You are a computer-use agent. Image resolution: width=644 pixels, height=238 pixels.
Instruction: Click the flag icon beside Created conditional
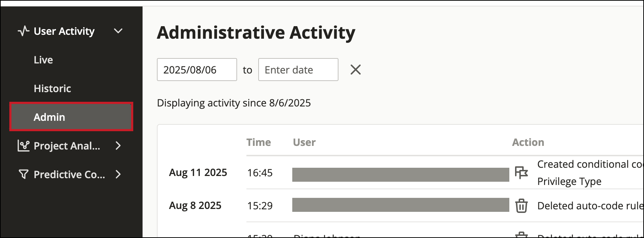click(x=522, y=173)
